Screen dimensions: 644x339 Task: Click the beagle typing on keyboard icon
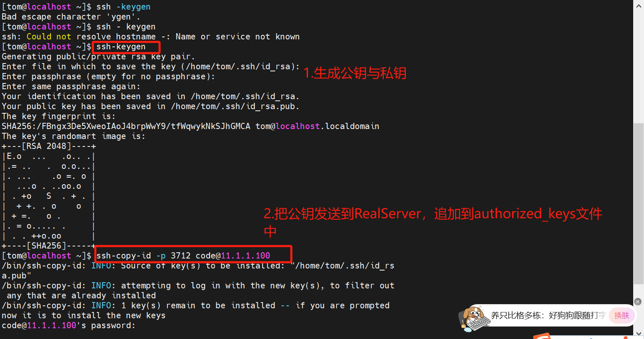tap(474, 319)
